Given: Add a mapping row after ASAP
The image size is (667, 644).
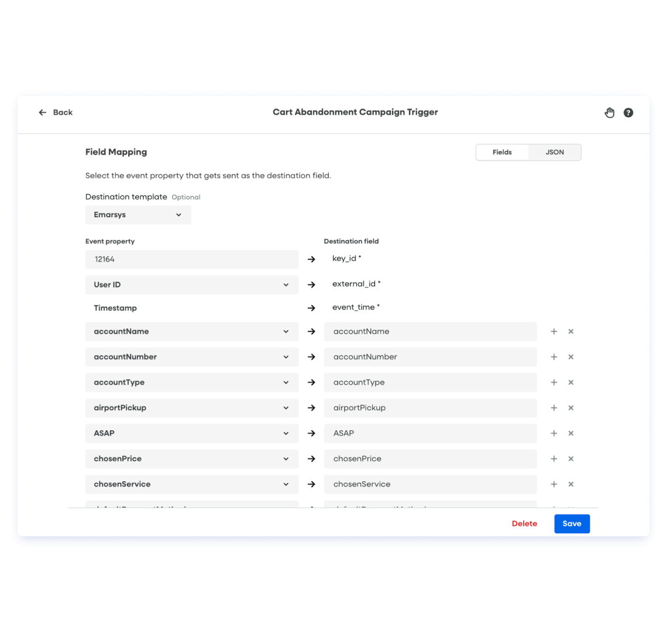Looking at the screenshot, I should pos(554,433).
